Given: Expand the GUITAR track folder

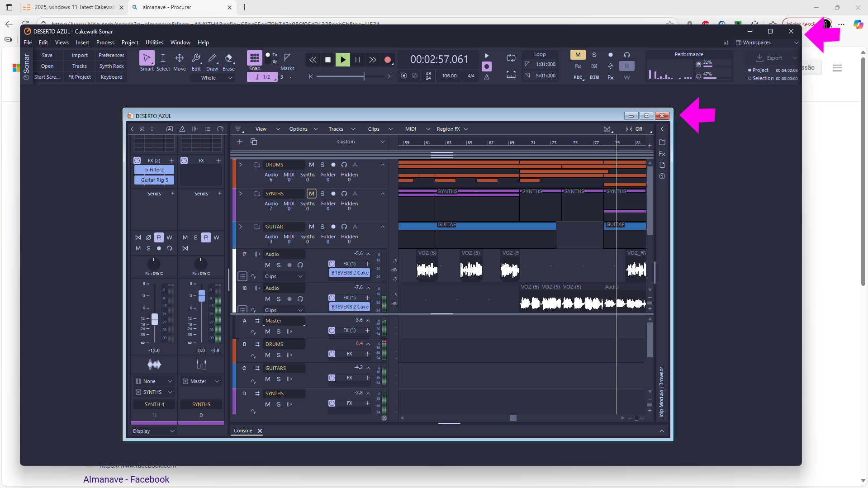Looking at the screenshot, I should pyautogui.click(x=241, y=227).
